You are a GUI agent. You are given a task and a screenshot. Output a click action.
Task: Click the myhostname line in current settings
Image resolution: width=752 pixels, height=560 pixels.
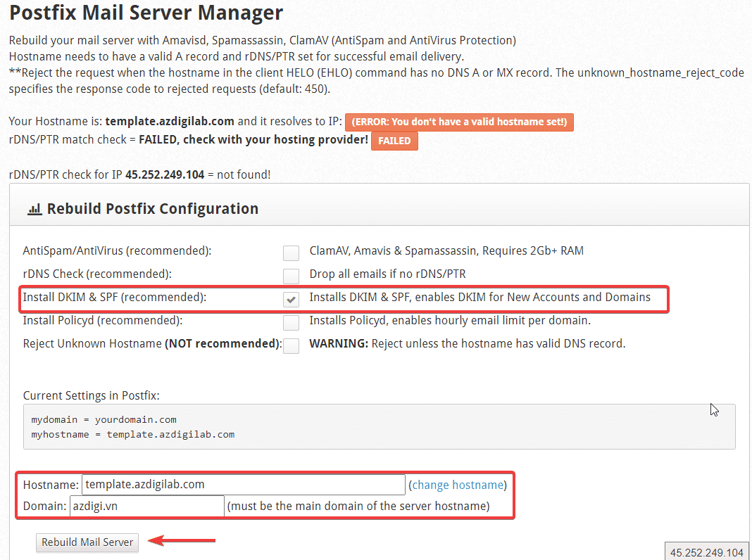point(132,434)
